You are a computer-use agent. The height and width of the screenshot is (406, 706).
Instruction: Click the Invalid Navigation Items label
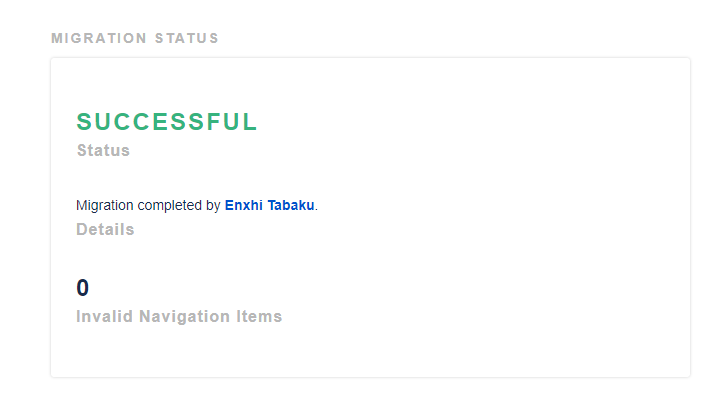179,316
